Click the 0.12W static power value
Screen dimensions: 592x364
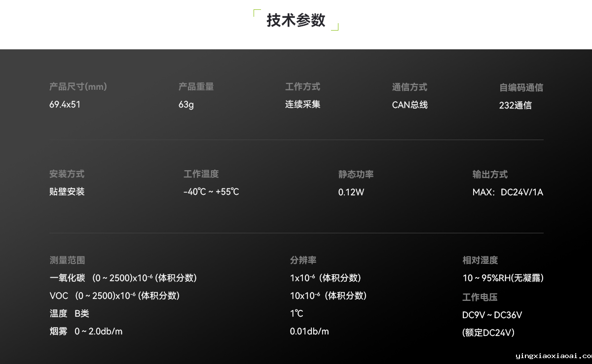point(351,192)
